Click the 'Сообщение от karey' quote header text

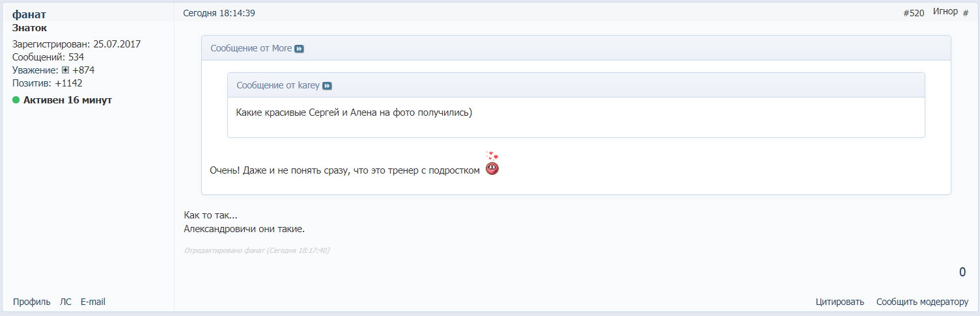coord(278,86)
